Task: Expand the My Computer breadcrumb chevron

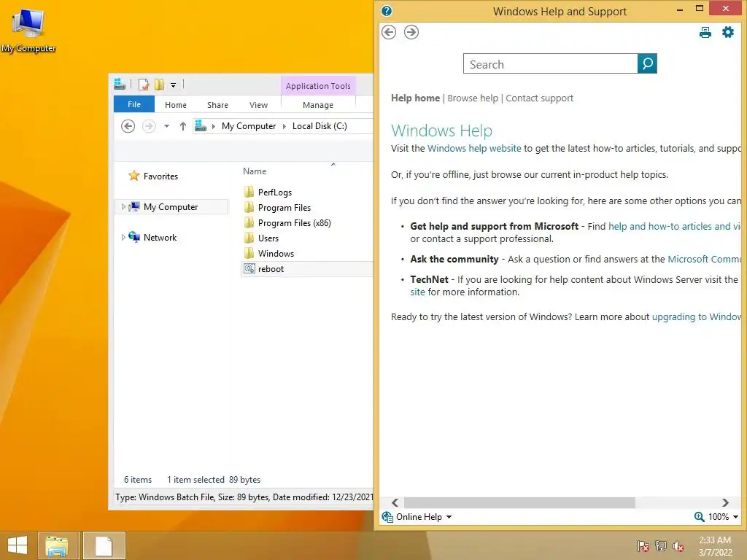Action: [284, 126]
